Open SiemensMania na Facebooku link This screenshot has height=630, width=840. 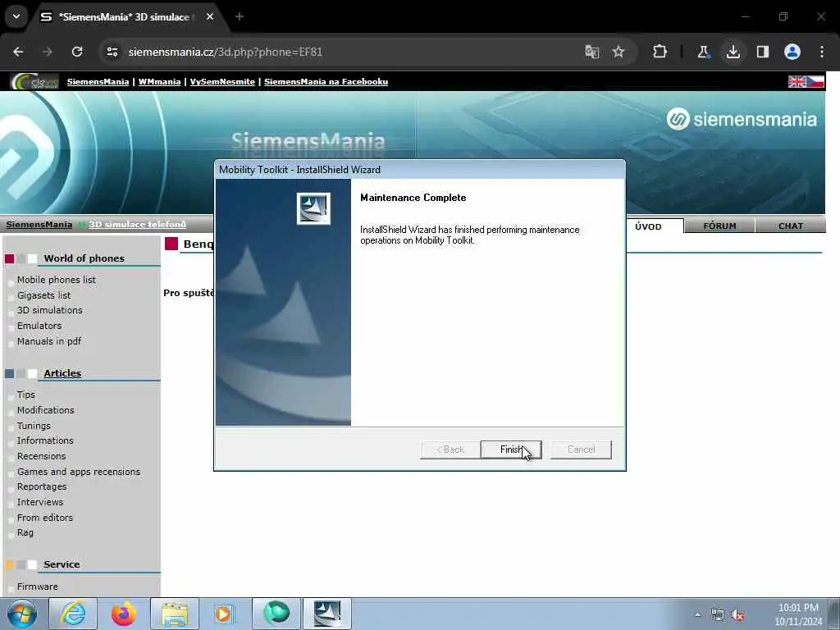click(x=326, y=82)
